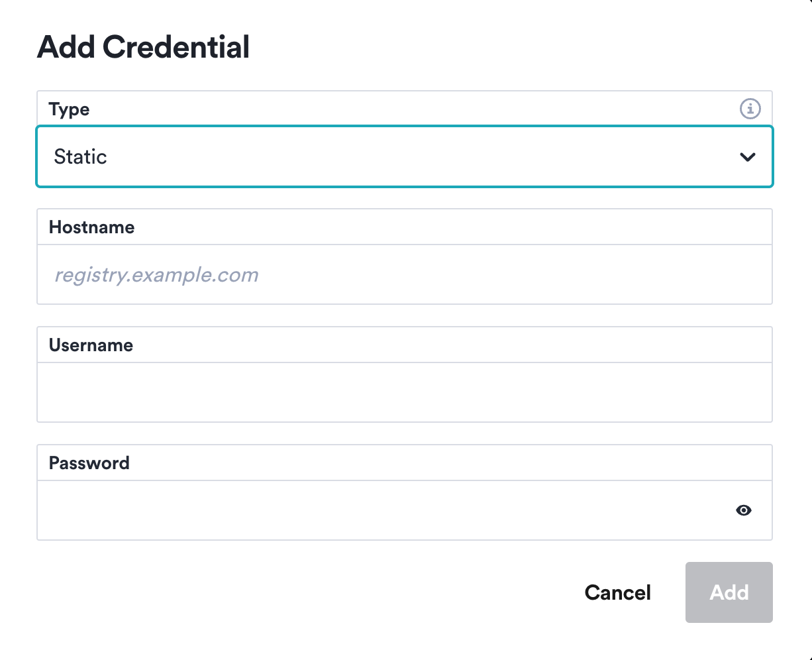The width and height of the screenshot is (812, 660).
Task: Click the Password label
Action: point(89,463)
